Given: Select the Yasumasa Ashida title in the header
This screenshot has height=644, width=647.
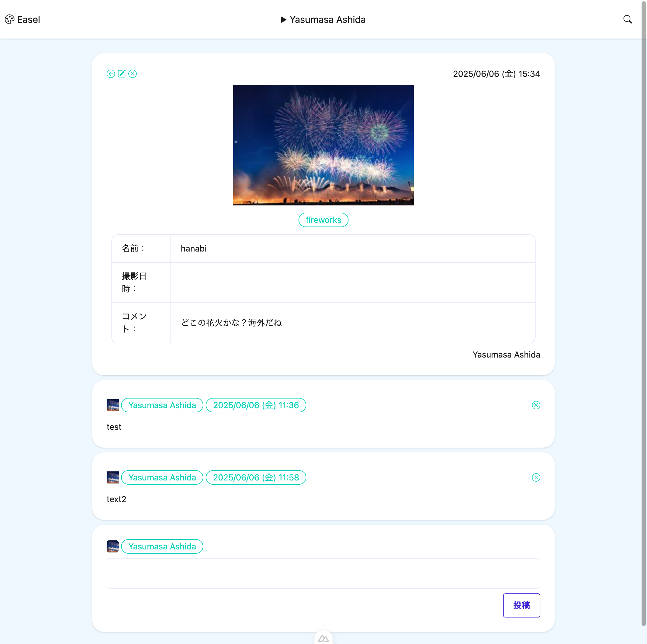Looking at the screenshot, I should 327,19.
